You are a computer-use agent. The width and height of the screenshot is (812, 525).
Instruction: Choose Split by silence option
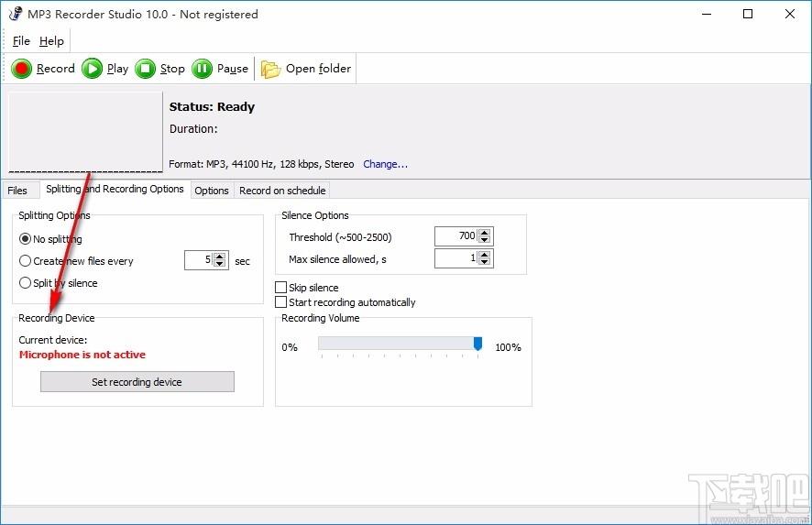click(25, 283)
